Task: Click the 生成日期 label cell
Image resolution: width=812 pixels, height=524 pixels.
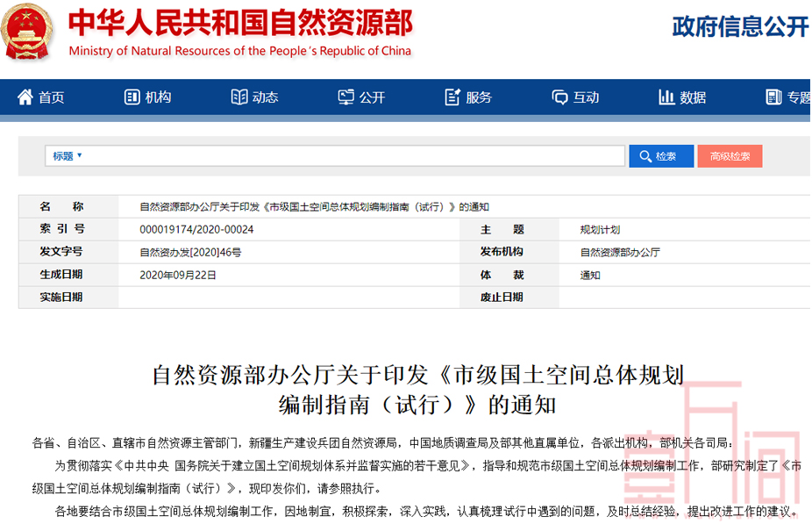Action: (68, 275)
